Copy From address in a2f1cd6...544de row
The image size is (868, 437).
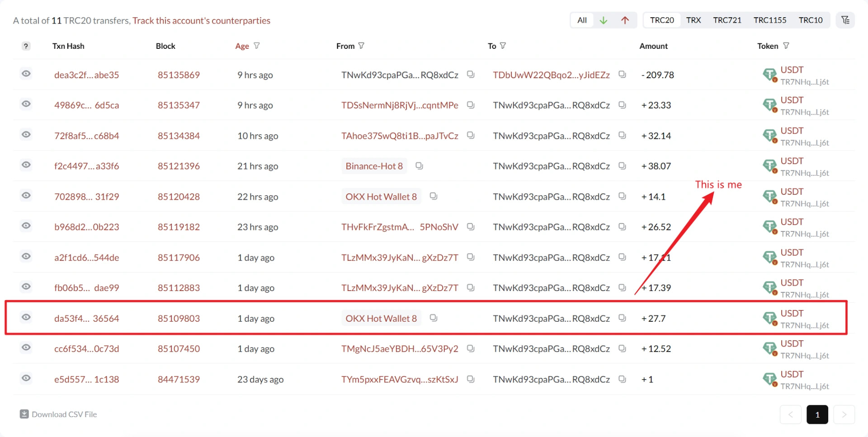click(x=471, y=257)
